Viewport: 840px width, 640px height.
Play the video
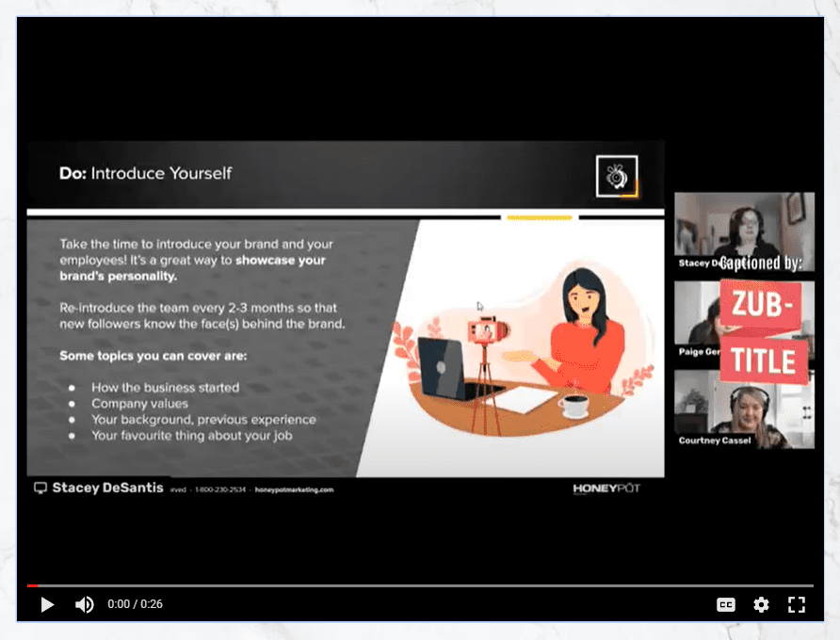[47, 604]
